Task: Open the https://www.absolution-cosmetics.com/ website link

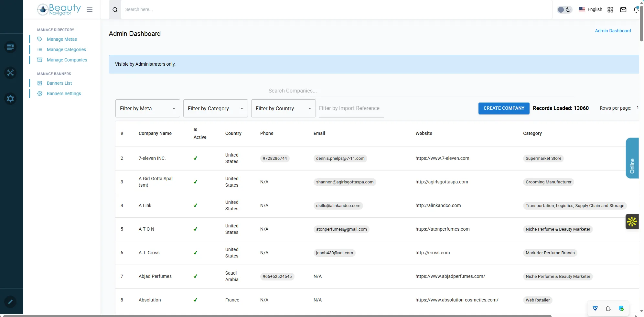Action: [457, 300]
